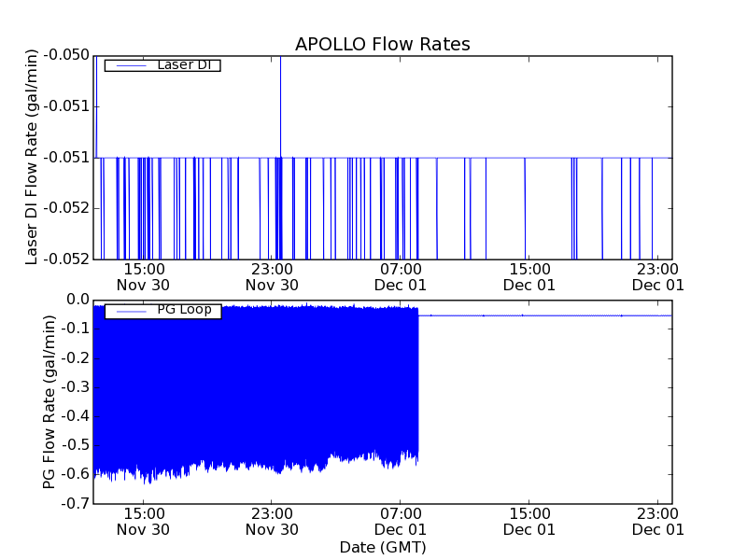747x560 pixels.
Task: Click the bottom plot's 23:00 Dec 01 tick
Action: tap(657, 521)
